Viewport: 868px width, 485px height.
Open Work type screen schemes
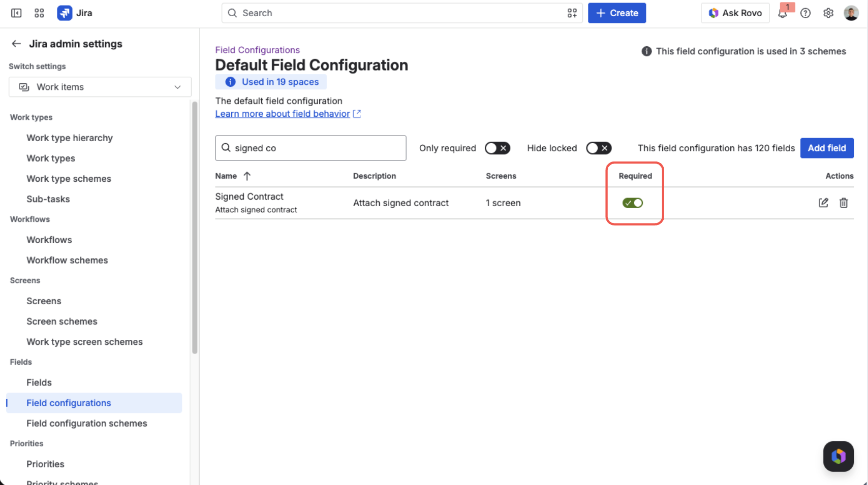tap(84, 342)
